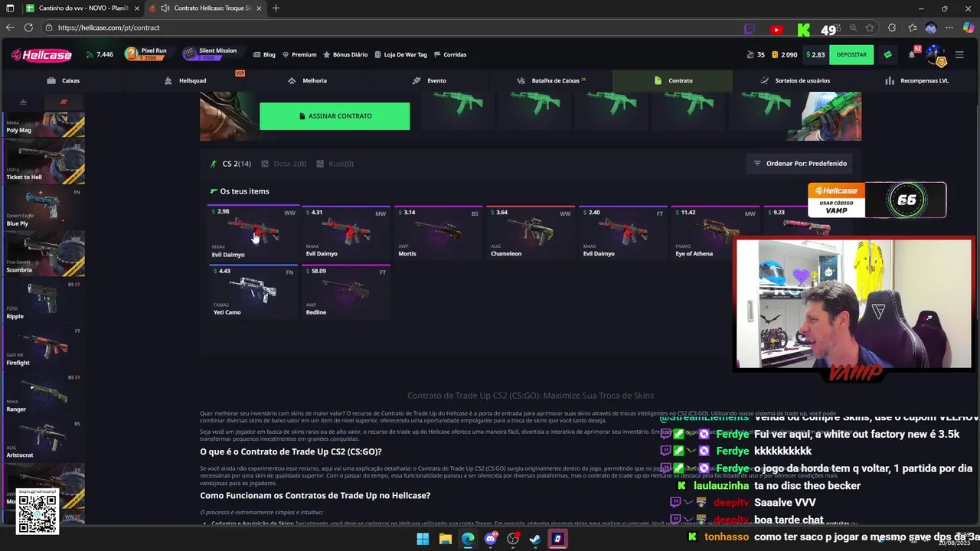Click the Twitch extension icon in toolbar
Screen dimensions: 980x551
pyautogui.click(x=750, y=29)
